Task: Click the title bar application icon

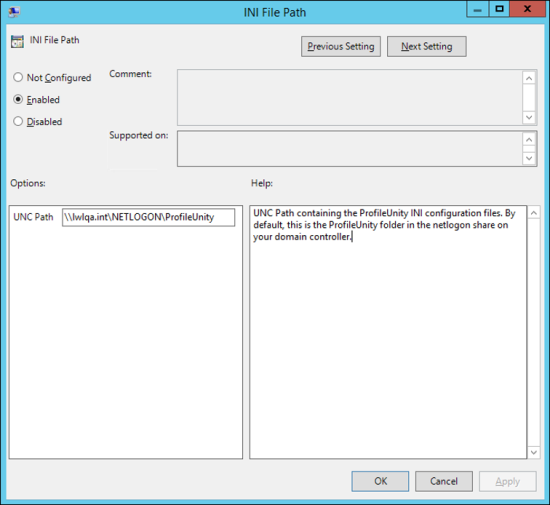Action: coord(14,12)
